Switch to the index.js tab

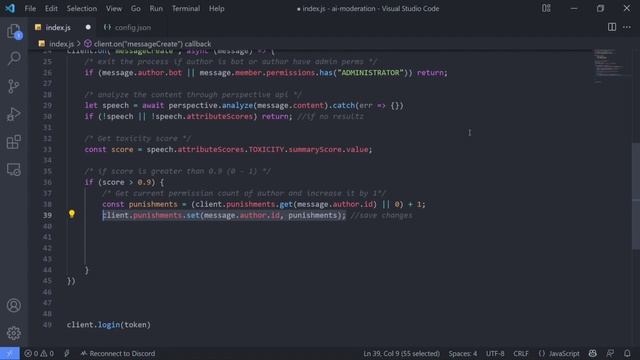(58, 27)
